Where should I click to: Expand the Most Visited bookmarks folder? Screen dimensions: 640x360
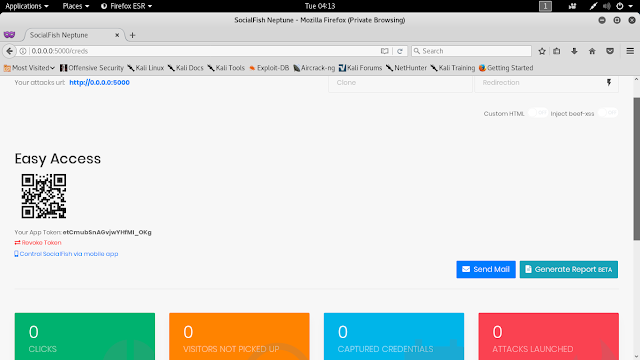click(29, 68)
